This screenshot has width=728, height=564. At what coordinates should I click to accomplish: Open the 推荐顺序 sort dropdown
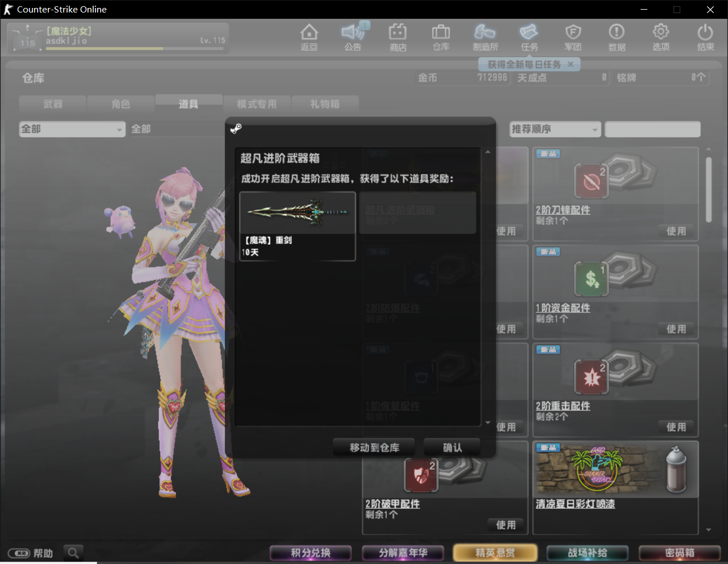[555, 129]
